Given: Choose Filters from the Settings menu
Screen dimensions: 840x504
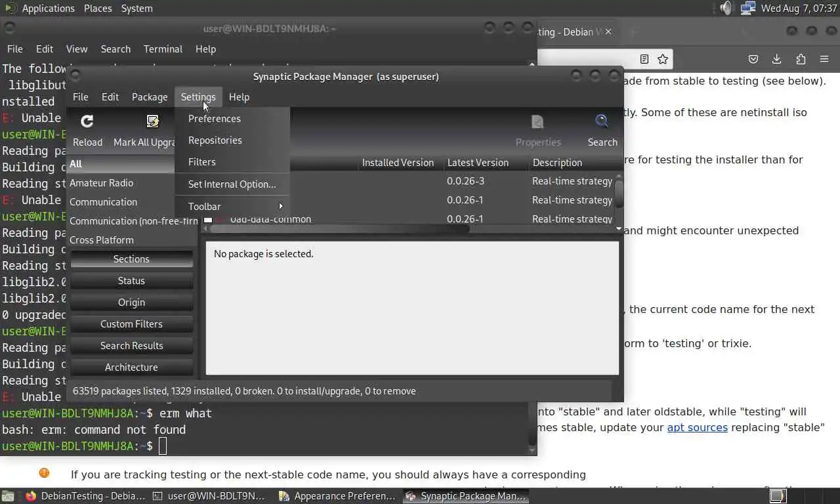Looking at the screenshot, I should (232, 162).
